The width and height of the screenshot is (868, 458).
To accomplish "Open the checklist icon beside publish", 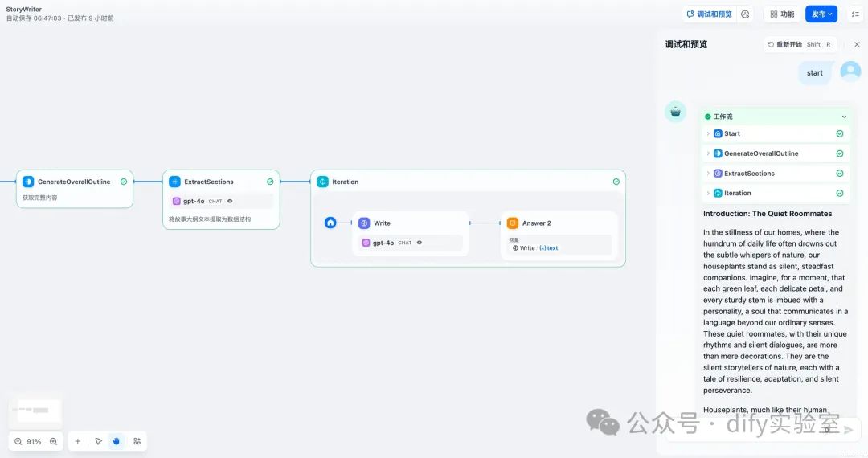I will pos(854,14).
